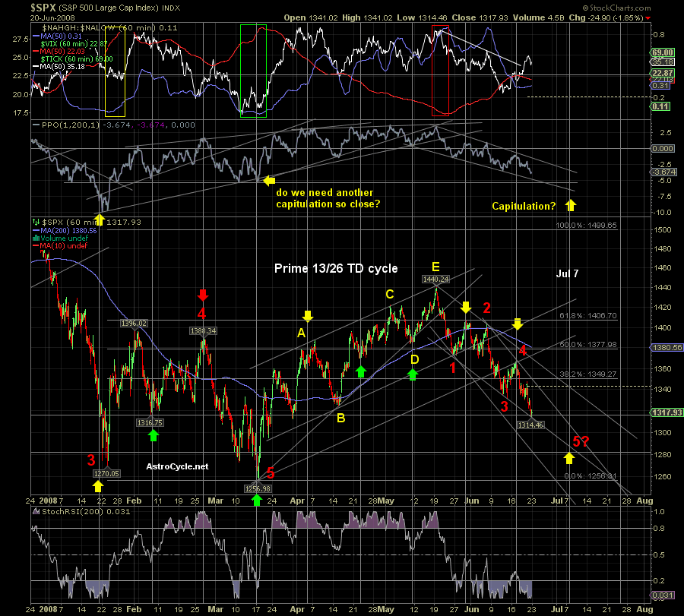Click the yellow wave label C
This screenshot has width=684, height=616.
pos(390,294)
